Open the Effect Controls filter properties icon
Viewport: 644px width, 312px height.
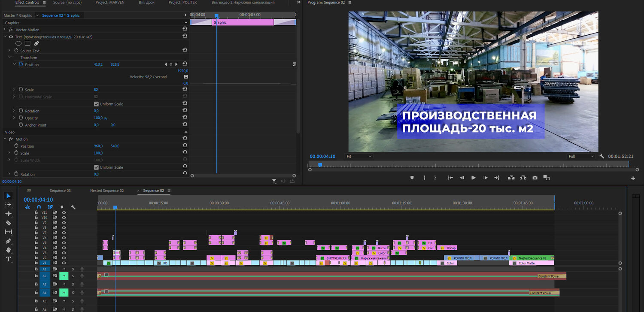point(274,182)
